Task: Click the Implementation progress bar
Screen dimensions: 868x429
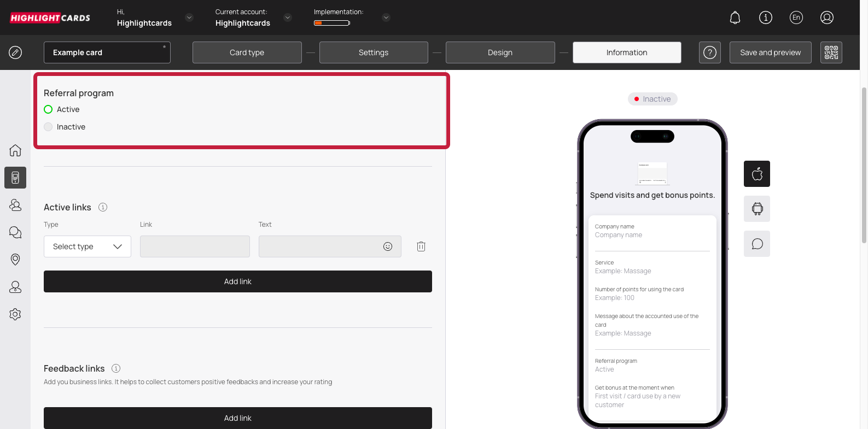Action: coord(331,23)
